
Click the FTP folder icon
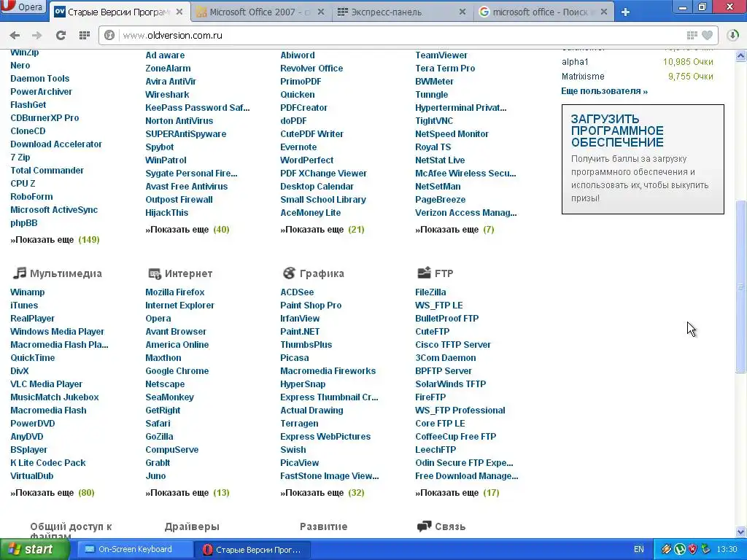click(x=424, y=273)
